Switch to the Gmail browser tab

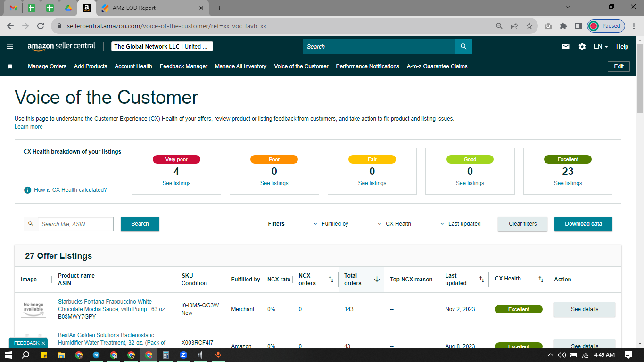[13, 8]
